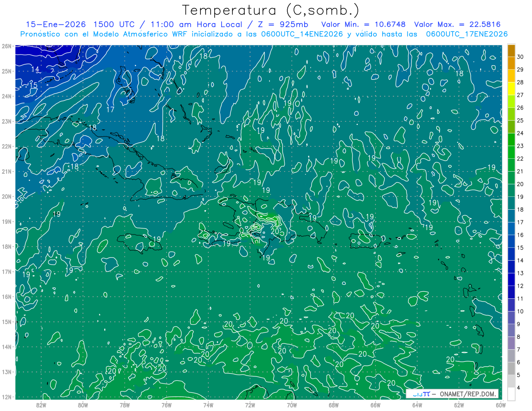This screenshot has height=411, width=532.
Task: Click the 14N latitude axis label
Action: pyautogui.click(x=7, y=347)
